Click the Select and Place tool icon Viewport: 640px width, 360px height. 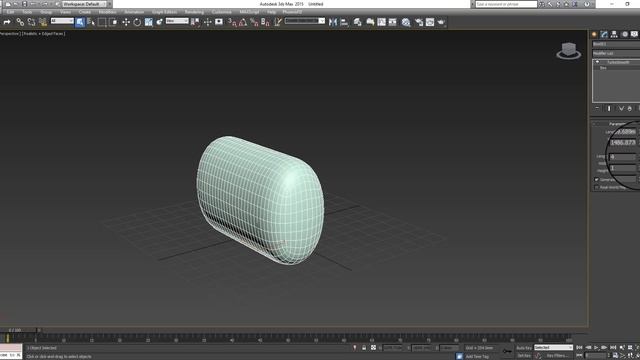click(160, 22)
